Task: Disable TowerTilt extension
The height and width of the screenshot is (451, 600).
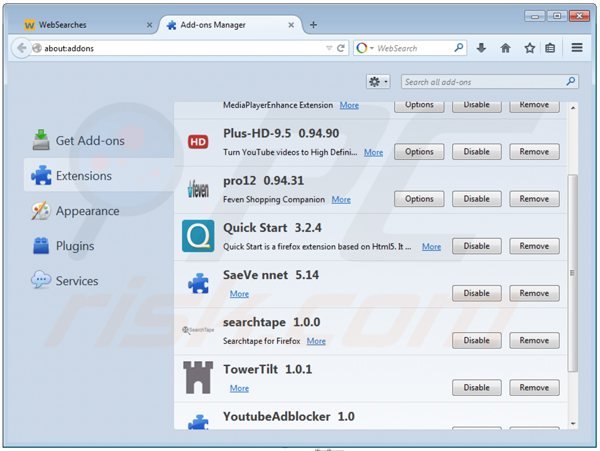Action: [476, 388]
